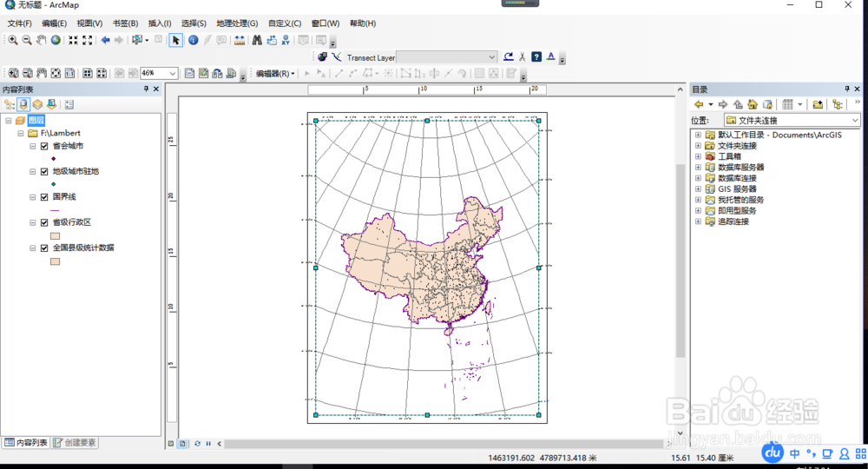Click the layout Pan page tool

(42, 73)
